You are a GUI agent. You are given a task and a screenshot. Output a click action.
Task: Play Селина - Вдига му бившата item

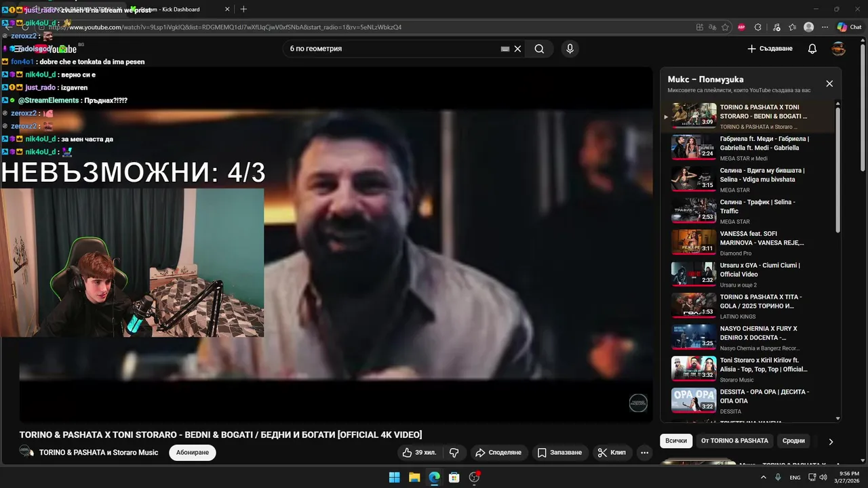click(749, 179)
